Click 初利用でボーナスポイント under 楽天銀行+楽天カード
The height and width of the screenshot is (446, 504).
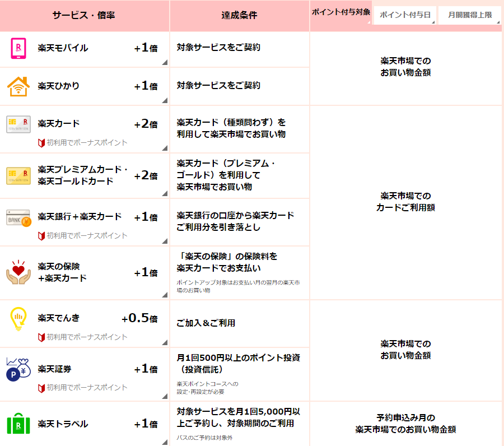87,236
